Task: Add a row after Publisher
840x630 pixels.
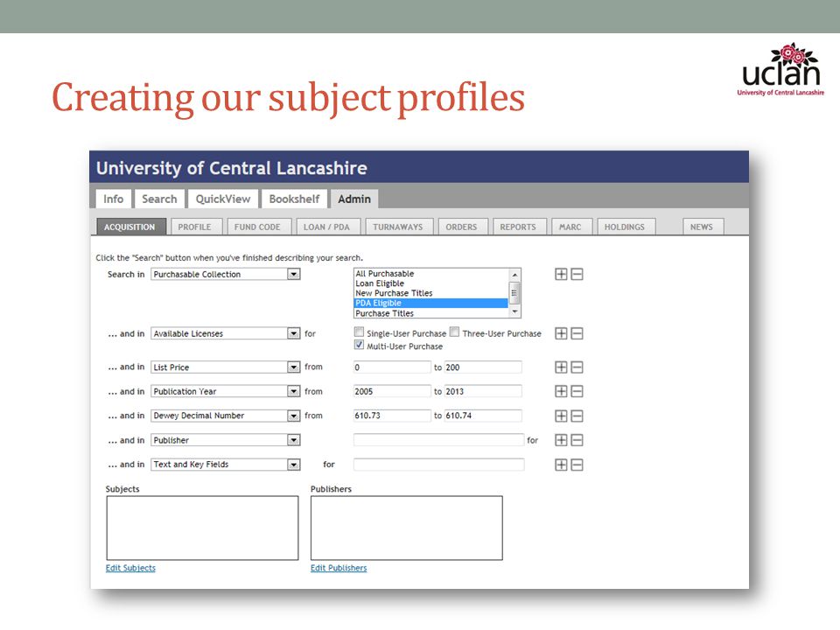Action: (561, 440)
